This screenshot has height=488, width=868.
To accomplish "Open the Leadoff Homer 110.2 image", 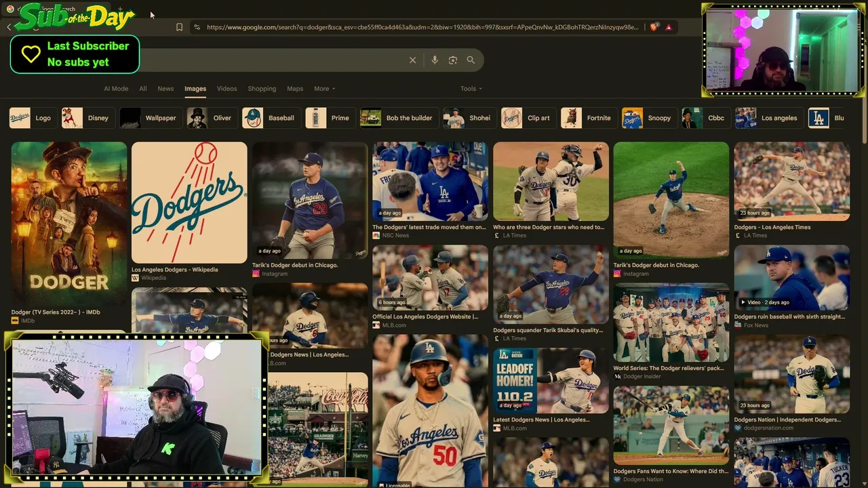I will (551, 380).
